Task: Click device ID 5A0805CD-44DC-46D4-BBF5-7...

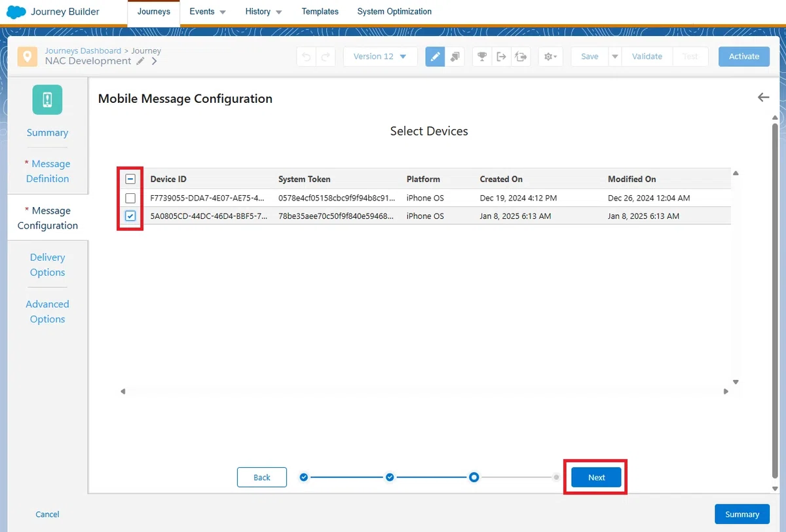Action: 208,216
